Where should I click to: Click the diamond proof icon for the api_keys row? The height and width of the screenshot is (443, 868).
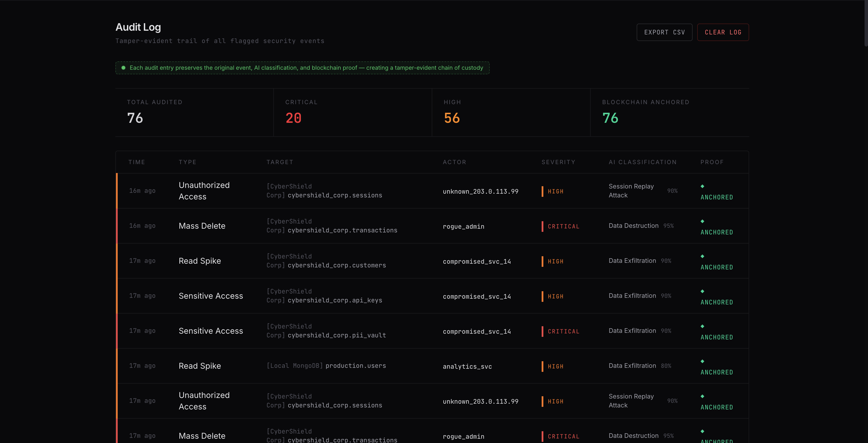pyautogui.click(x=702, y=292)
